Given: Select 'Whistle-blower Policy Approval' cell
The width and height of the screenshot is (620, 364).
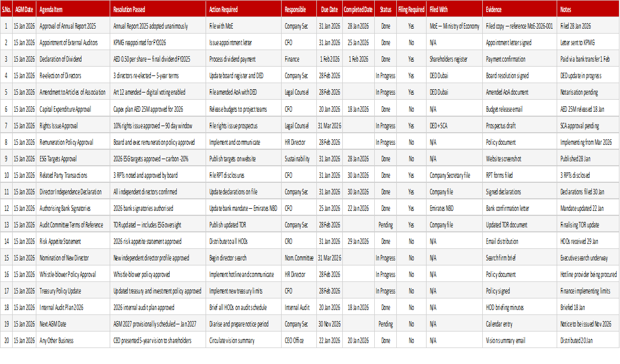Looking at the screenshot, I should (x=73, y=274).
